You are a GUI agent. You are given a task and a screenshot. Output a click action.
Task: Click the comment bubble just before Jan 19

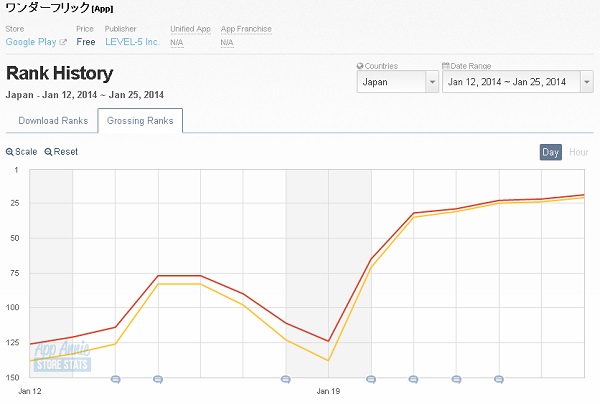click(x=285, y=379)
